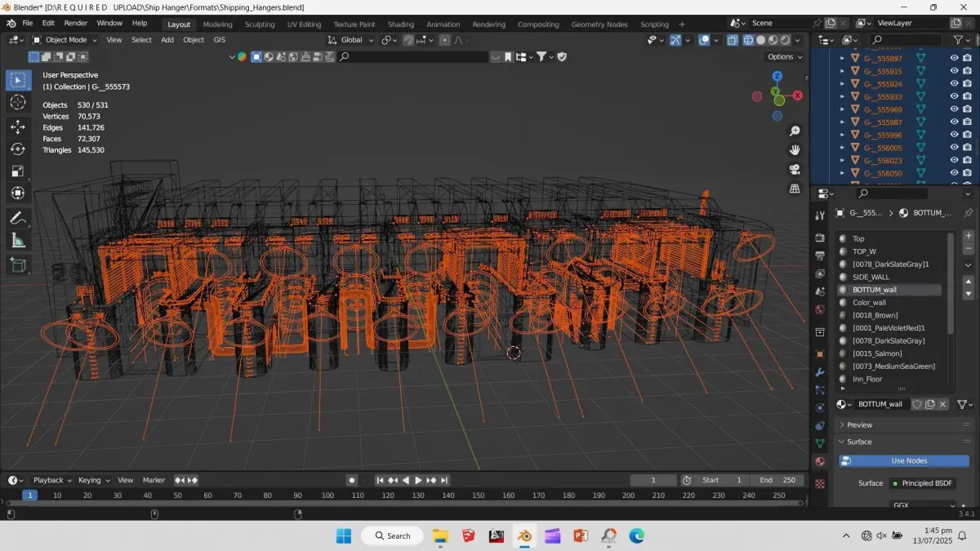Toggle proportional editing
The height and width of the screenshot is (551, 980).
444,40
